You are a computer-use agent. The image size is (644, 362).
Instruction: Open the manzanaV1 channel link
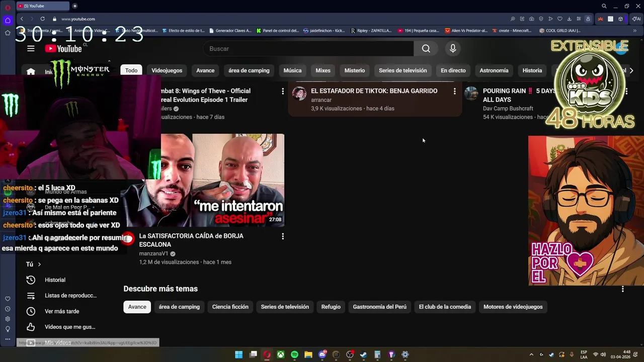(x=154, y=254)
